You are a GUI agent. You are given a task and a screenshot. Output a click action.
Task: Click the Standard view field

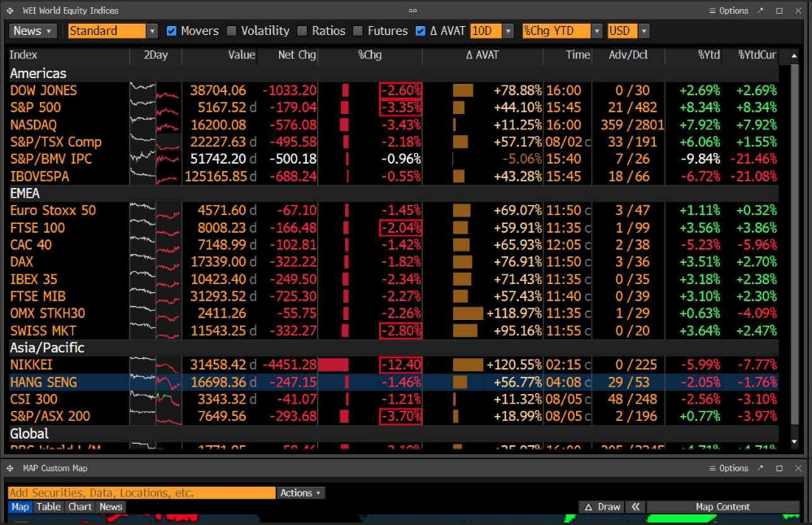click(x=107, y=31)
